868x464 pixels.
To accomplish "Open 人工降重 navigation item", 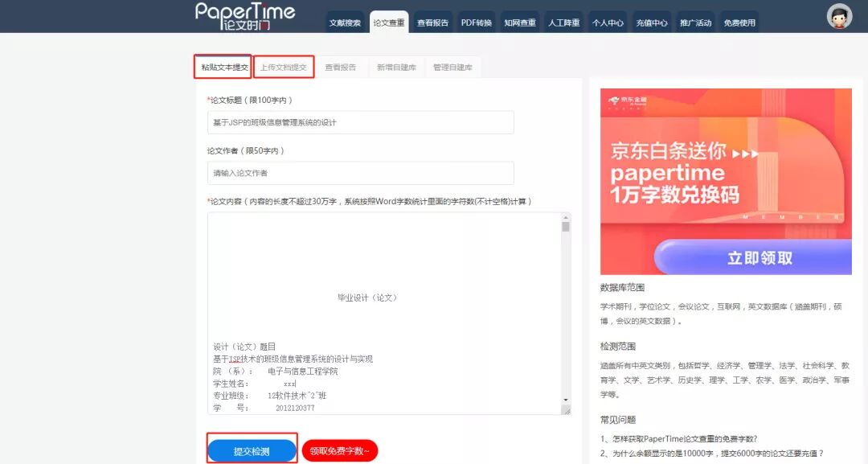I will point(563,23).
